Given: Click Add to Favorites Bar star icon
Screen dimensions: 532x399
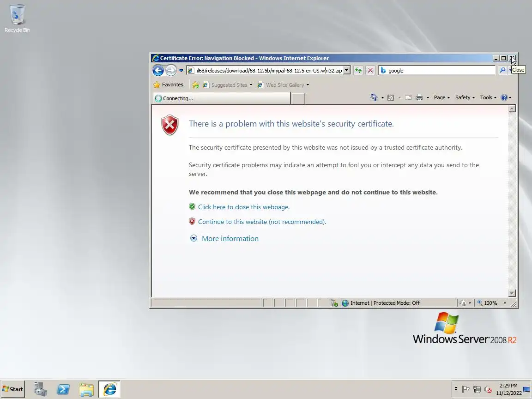Looking at the screenshot, I should [x=195, y=85].
